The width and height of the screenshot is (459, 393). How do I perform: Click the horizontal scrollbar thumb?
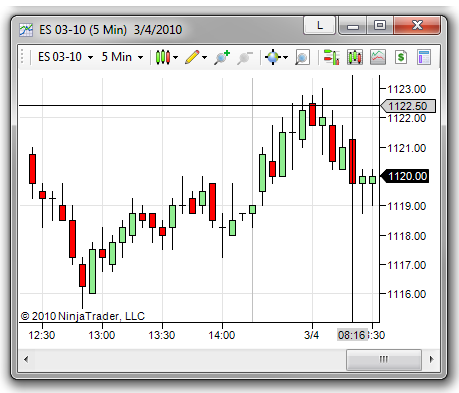coord(384,359)
